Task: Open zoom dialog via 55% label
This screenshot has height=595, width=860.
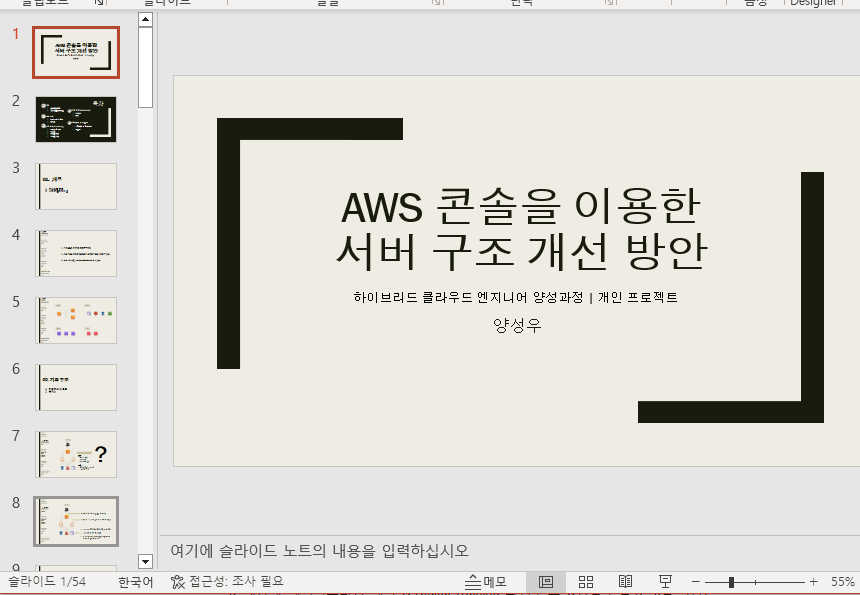Action: tap(842, 582)
